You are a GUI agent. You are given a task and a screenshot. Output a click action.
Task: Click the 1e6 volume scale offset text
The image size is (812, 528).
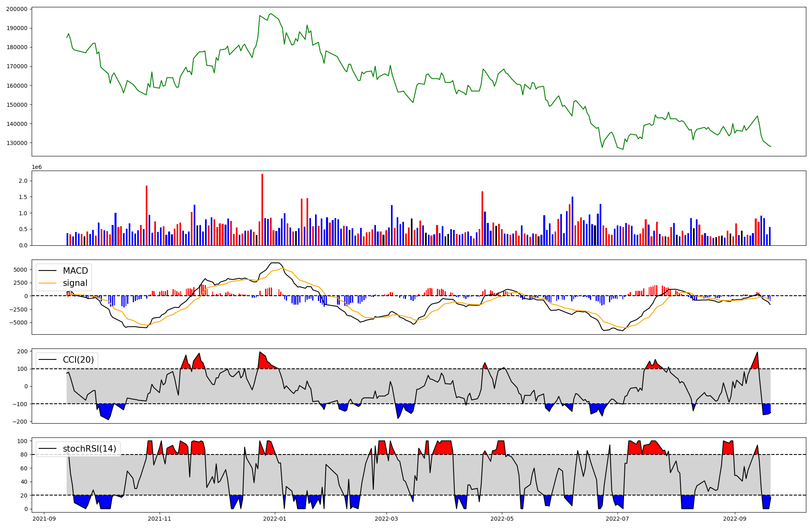pyautogui.click(x=37, y=167)
